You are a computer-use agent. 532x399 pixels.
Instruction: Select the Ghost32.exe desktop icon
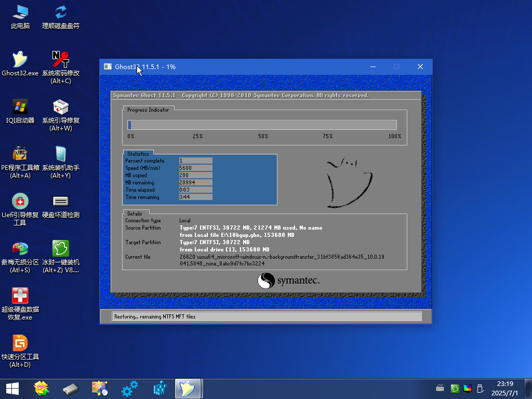(x=20, y=64)
